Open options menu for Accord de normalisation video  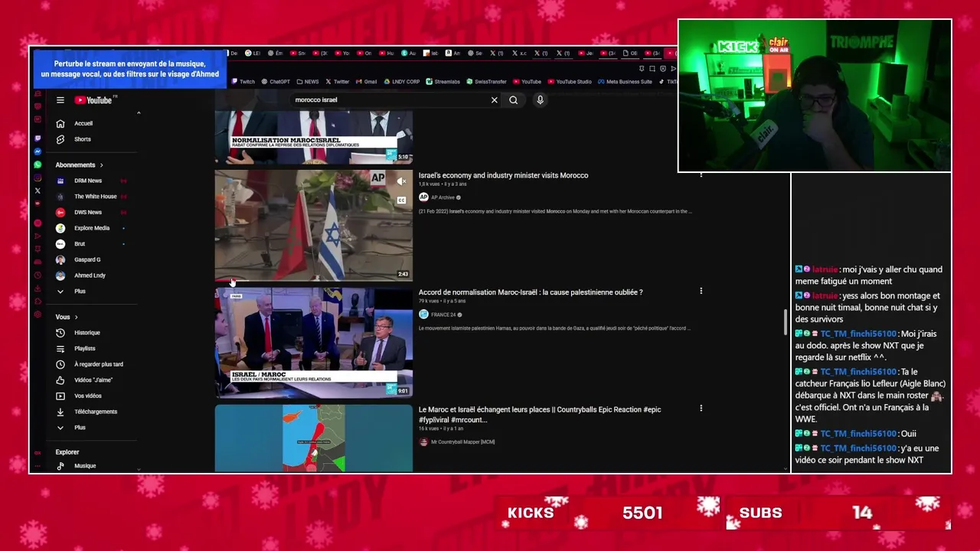click(701, 291)
